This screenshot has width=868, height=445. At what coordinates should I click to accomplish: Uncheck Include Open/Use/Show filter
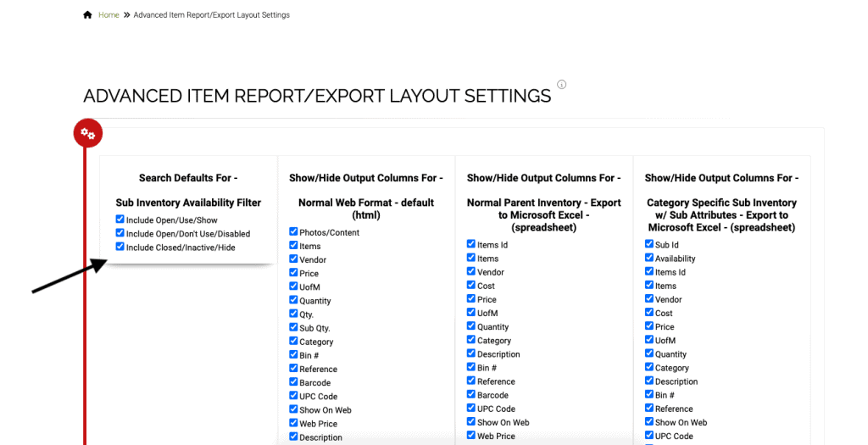120,220
